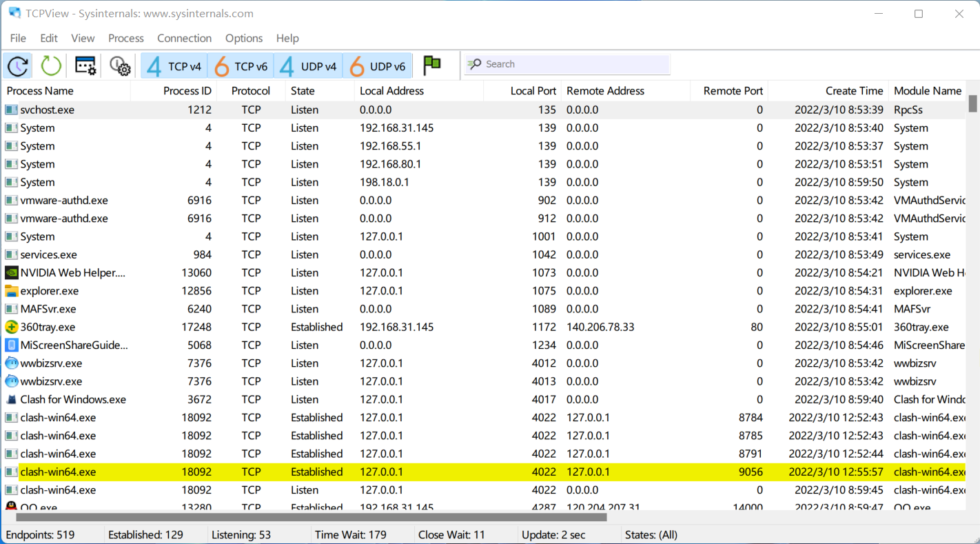980x544 pixels.
Task: Toggle the TCP v6 filter
Action: (241, 66)
